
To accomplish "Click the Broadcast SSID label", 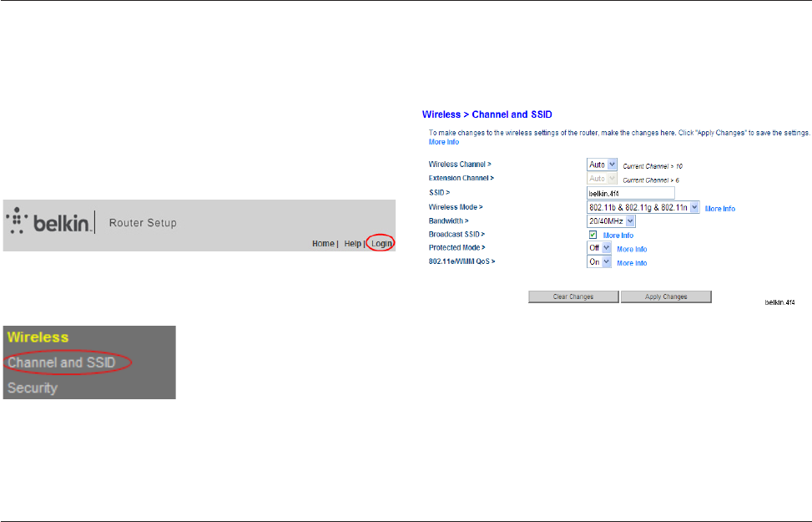I will point(456,235).
